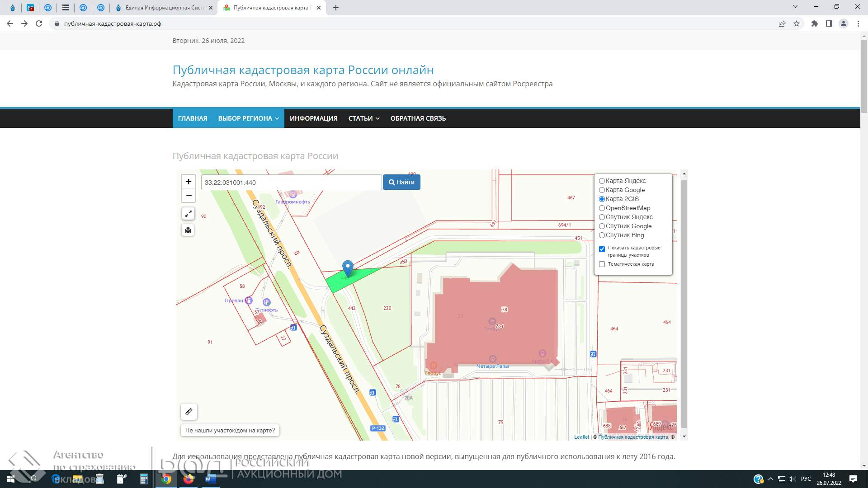
Task: Expand СТАТЬИ dropdown menu
Action: [363, 118]
